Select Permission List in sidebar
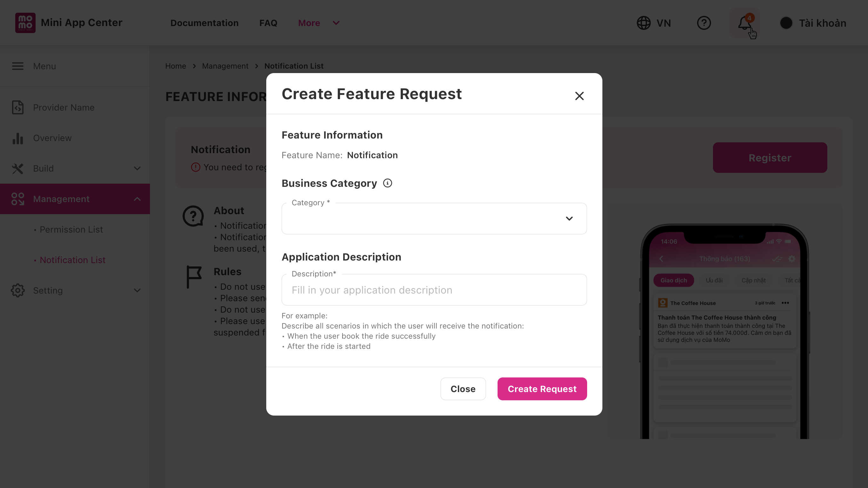868x488 pixels. click(71, 229)
